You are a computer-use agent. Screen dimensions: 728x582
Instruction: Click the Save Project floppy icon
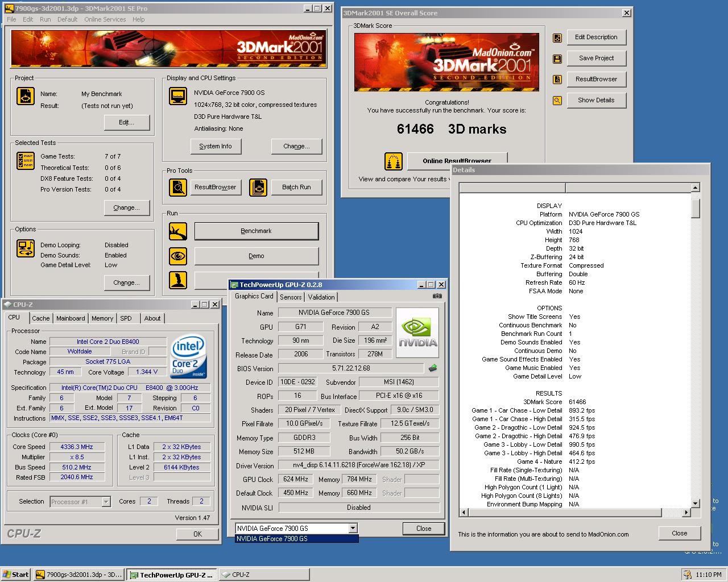coord(557,59)
